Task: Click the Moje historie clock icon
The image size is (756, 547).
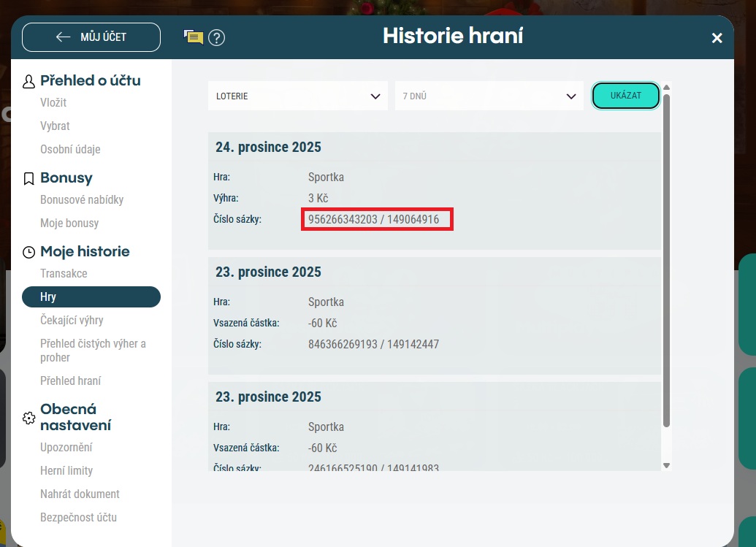Action: click(x=28, y=252)
